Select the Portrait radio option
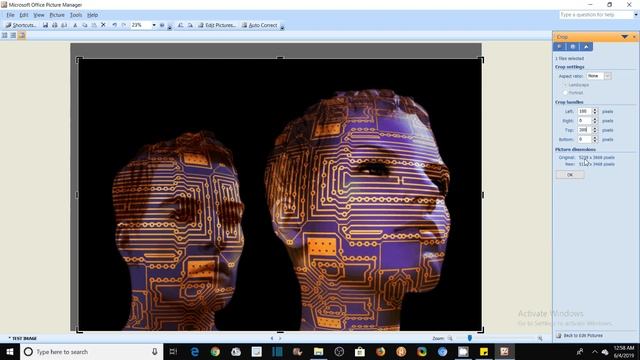This screenshot has width=640, height=360. pos(565,93)
